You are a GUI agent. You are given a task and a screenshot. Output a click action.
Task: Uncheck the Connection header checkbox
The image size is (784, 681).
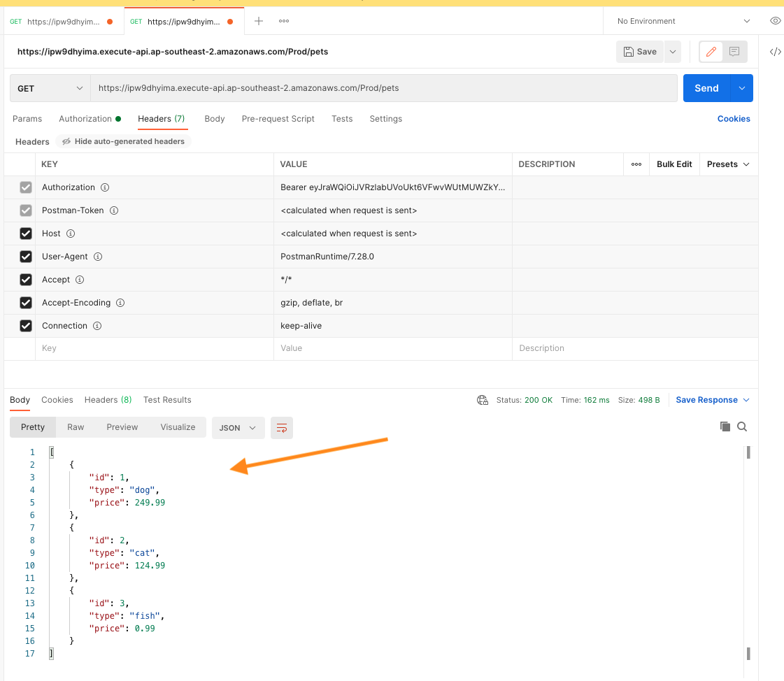(25, 326)
